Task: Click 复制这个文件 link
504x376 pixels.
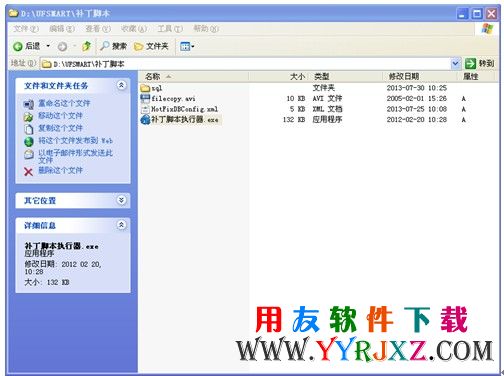Action: pyautogui.click(x=60, y=128)
